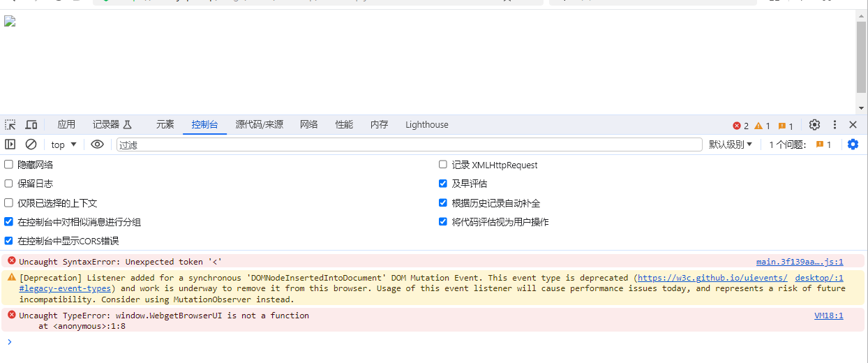Open the desktop/:1 source link

coord(819,278)
